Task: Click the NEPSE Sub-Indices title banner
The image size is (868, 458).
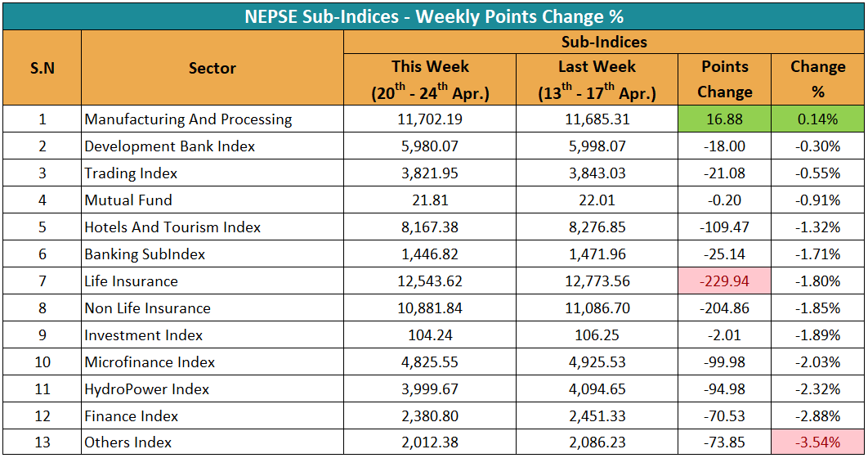Action: tap(433, 16)
